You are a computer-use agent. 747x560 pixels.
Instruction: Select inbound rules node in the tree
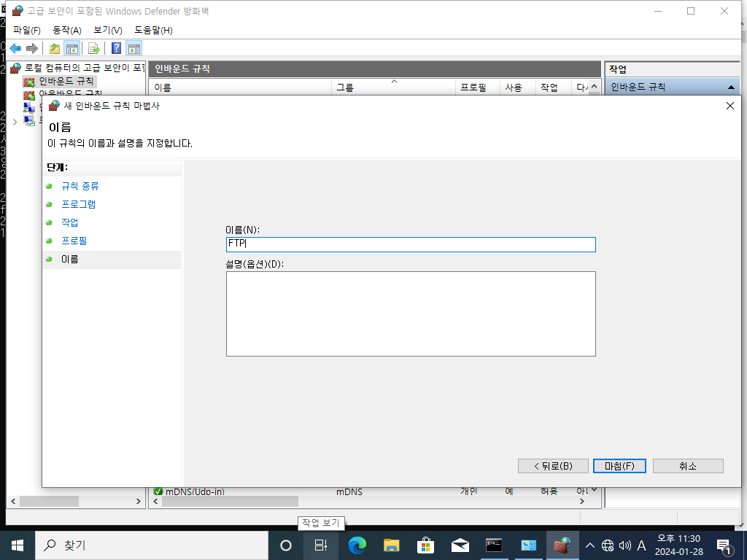[x=66, y=82]
